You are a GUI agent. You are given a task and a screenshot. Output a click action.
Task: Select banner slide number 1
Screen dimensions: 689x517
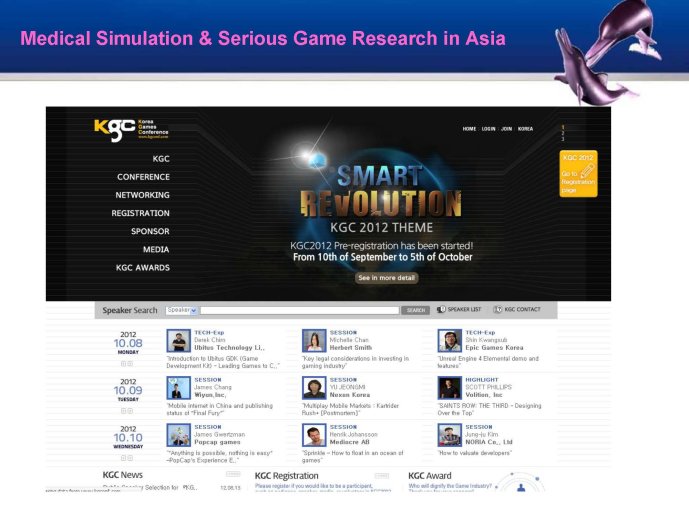563,127
